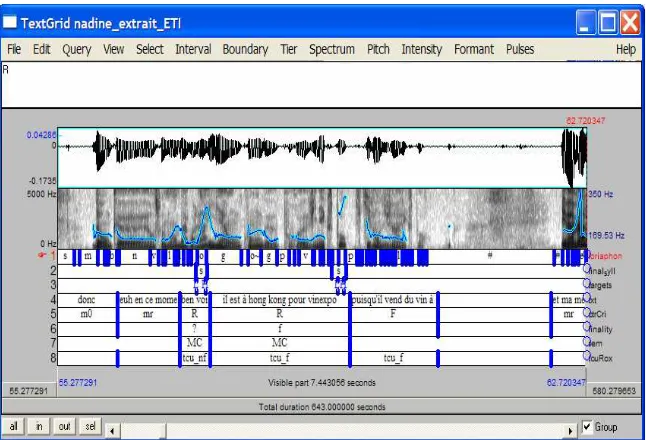Select interval 'F' in tier 5
Image resolution: width=646 pixels, height=440 pixels.
tap(393, 314)
